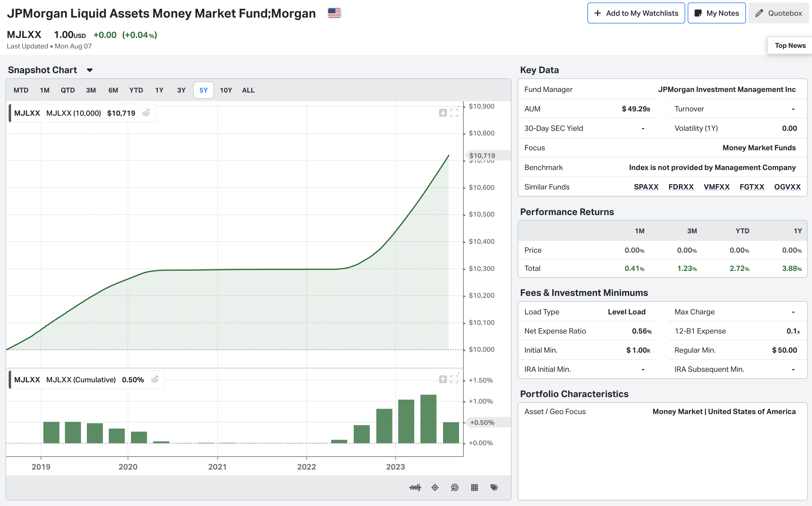Move the cumulative chart panel up
Viewport: 812px width, 506px height.
click(x=443, y=379)
